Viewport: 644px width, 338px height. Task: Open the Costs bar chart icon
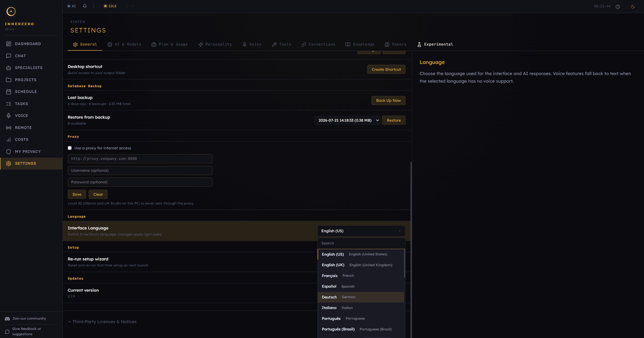pos(9,140)
